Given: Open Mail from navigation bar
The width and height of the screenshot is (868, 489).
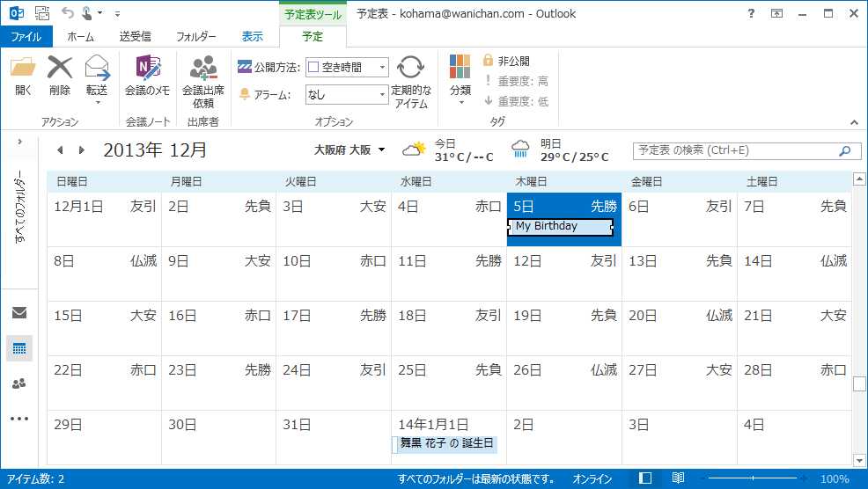Looking at the screenshot, I should [x=19, y=313].
